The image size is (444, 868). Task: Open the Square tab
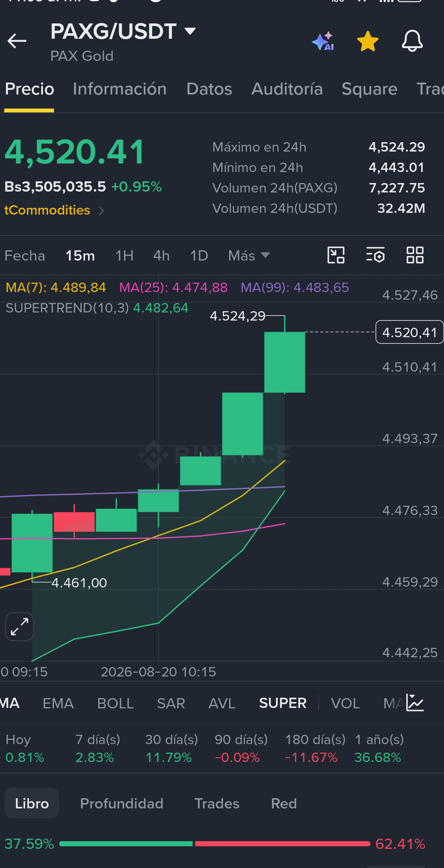coord(370,89)
